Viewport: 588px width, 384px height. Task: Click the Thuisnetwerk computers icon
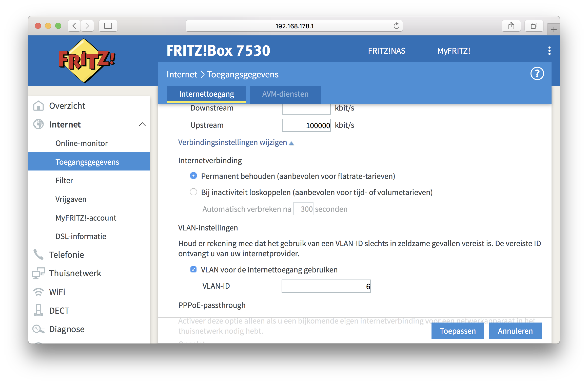coord(38,273)
